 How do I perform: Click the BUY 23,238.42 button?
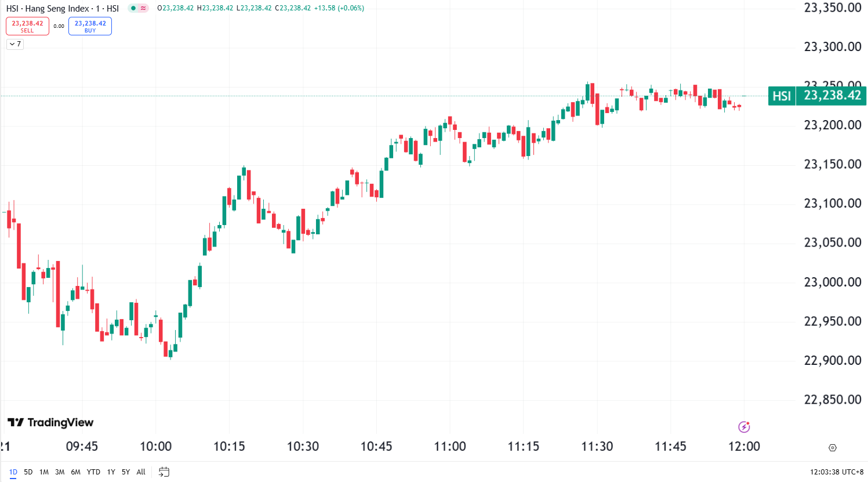coord(90,26)
